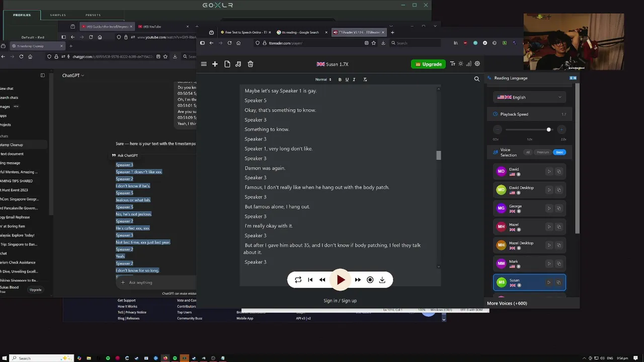Click the search magnifier in editor toolbar
This screenshot has width=644, height=362.
click(x=477, y=79)
